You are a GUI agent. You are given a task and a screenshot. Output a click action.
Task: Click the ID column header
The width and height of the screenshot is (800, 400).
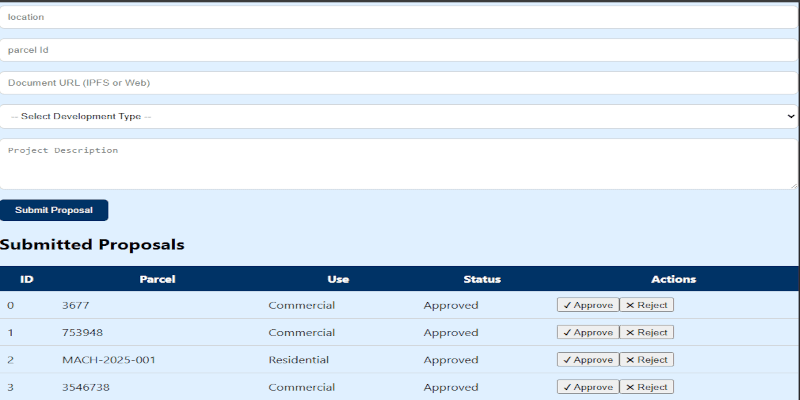tap(27, 279)
